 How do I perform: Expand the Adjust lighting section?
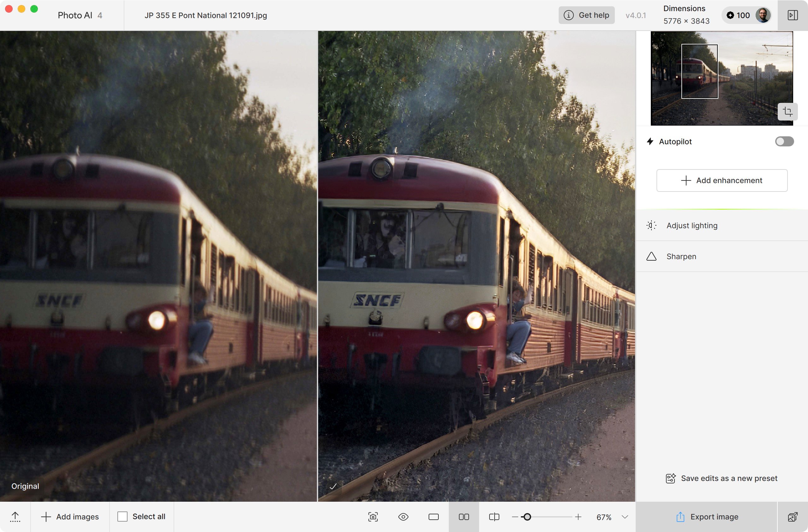722,225
